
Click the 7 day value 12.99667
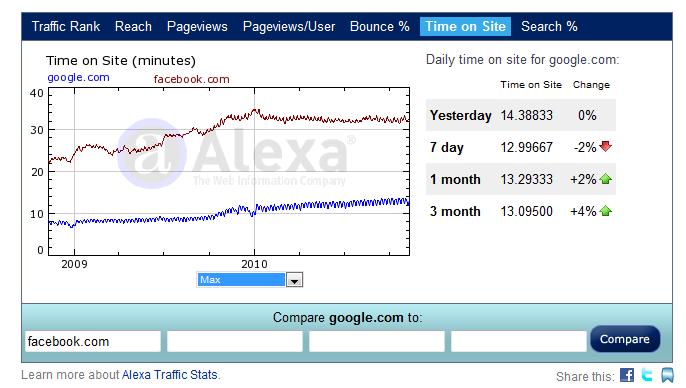[527, 147]
